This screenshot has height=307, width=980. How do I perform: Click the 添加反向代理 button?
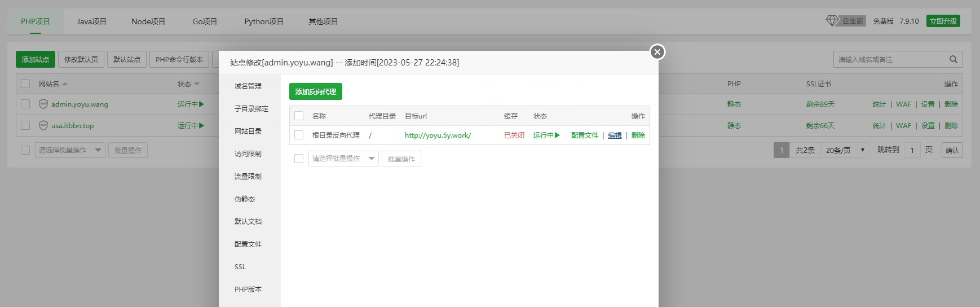pyautogui.click(x=316, y=91)
